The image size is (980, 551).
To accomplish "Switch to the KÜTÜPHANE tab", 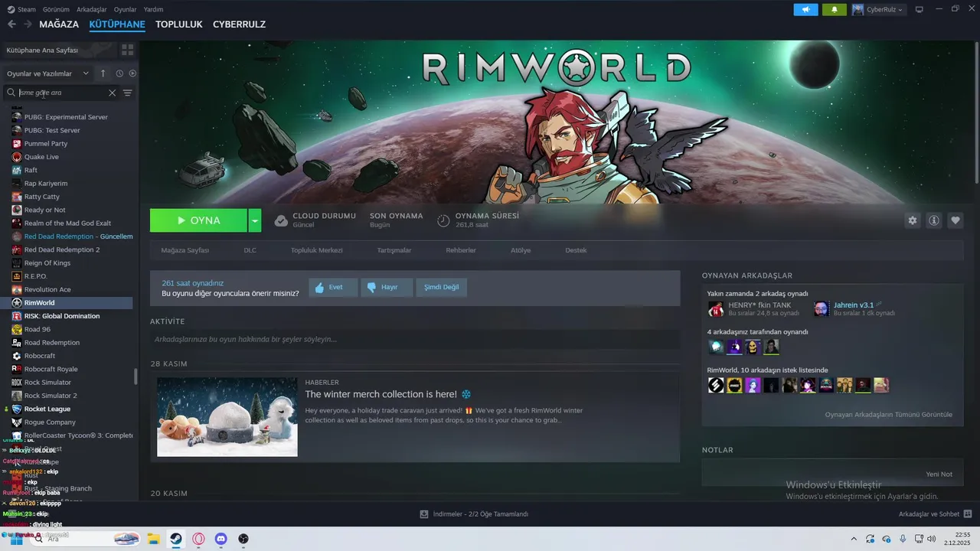I will coord(117,24).
